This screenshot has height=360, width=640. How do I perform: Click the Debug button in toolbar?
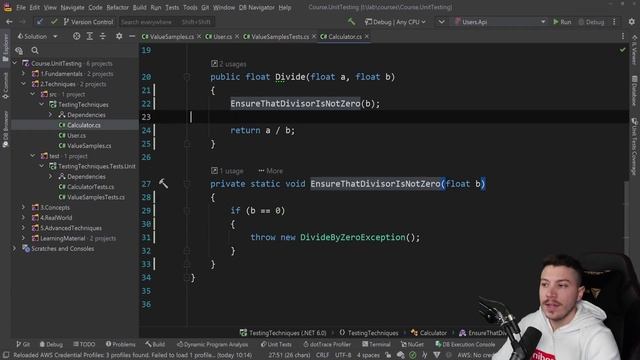(591, 22)
